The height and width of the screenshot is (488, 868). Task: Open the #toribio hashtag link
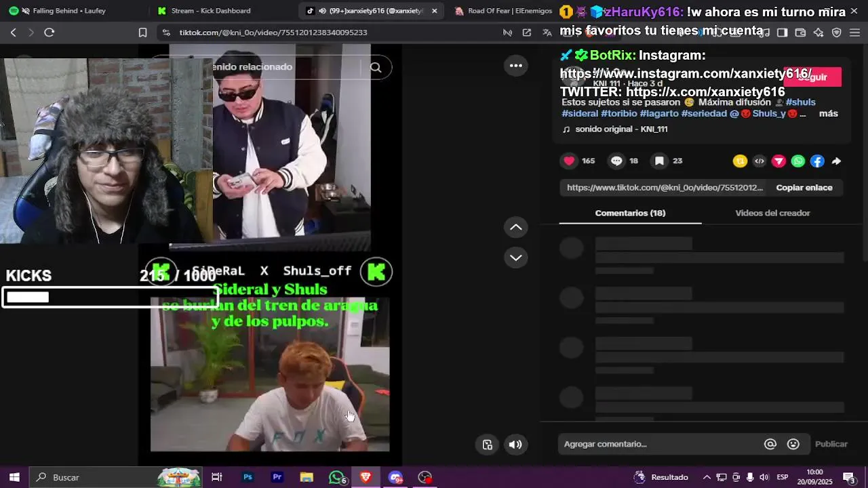coord(618,114)
